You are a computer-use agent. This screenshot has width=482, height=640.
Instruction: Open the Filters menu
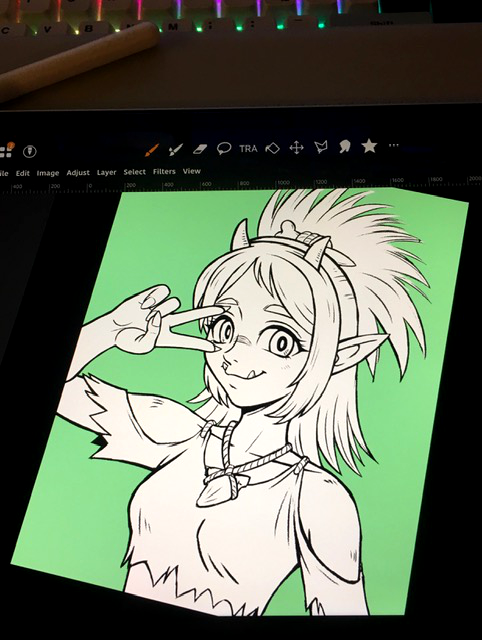click(x=164, y=171)
